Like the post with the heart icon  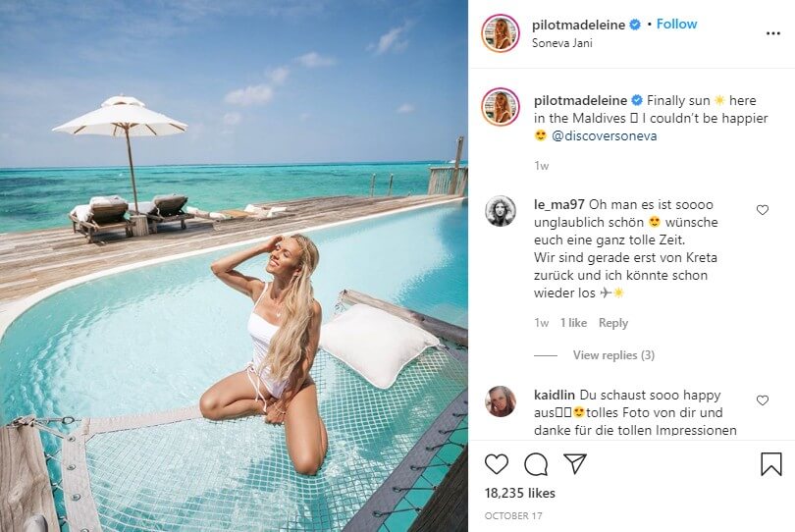tap(496, 464)
